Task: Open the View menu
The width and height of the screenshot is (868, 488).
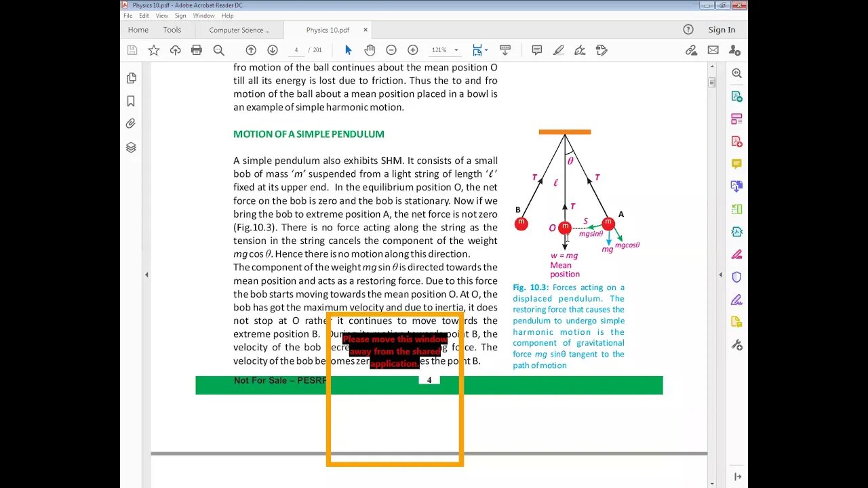Action: point(162,16)
